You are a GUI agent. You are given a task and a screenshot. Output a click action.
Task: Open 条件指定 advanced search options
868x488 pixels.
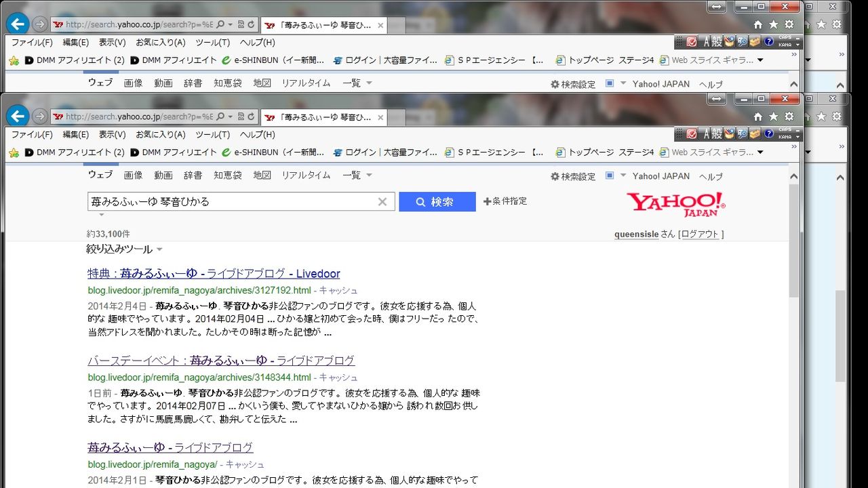pos(505,201)
